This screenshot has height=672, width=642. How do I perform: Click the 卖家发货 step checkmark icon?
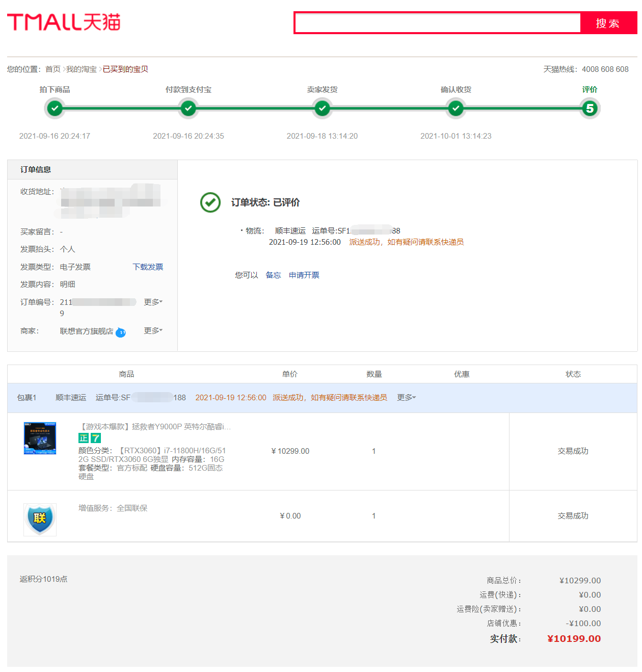tap(322, 108)
